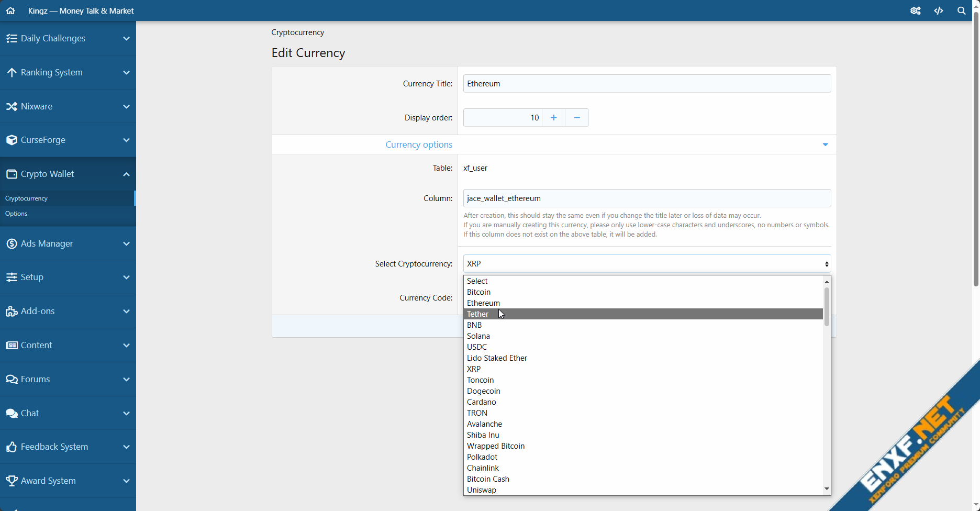Screen dimensions: 980x511
Task: Expand the CurseForge section chevron
Action: (126, 140)
